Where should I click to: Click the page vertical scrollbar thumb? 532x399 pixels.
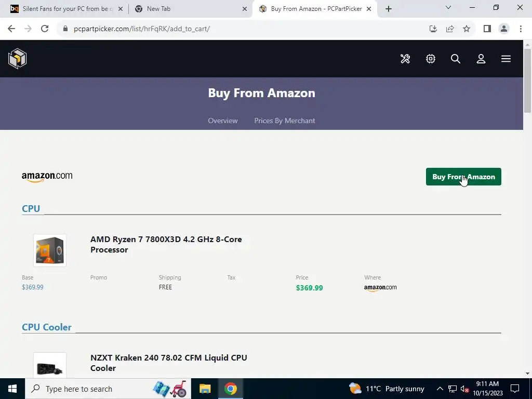[x=527, y=81]
